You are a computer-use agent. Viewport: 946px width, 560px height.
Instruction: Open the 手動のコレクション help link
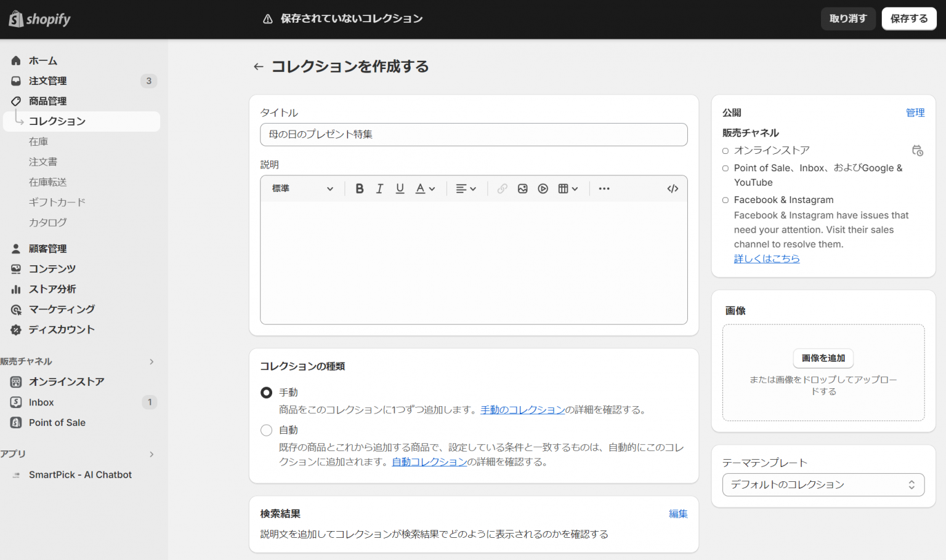pos(522,409)
